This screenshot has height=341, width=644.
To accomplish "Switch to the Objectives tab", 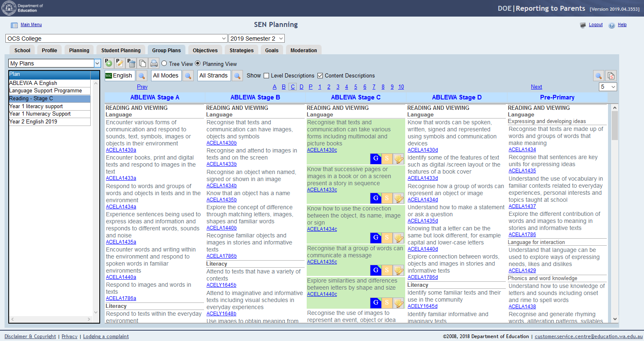I will (x=205, y=51).
